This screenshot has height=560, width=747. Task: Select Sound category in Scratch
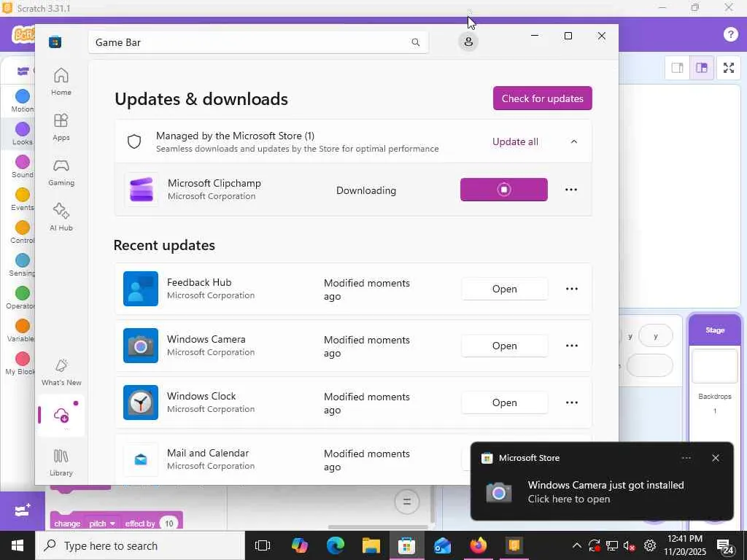click(23, 166)
